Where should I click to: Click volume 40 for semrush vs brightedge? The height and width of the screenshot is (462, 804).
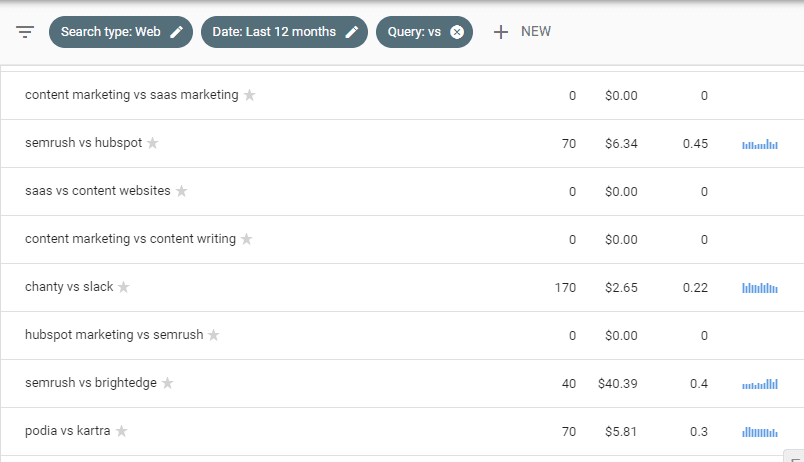[569, 384]
